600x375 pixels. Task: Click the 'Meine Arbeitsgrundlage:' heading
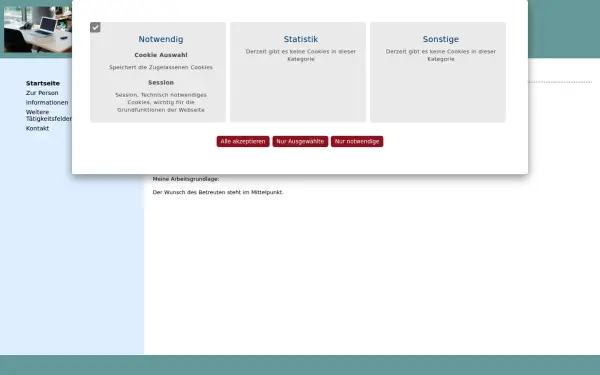(186, 179)
